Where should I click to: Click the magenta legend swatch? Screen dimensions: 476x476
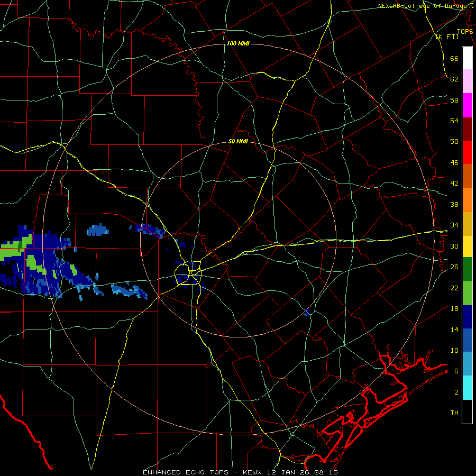[467, 105]
